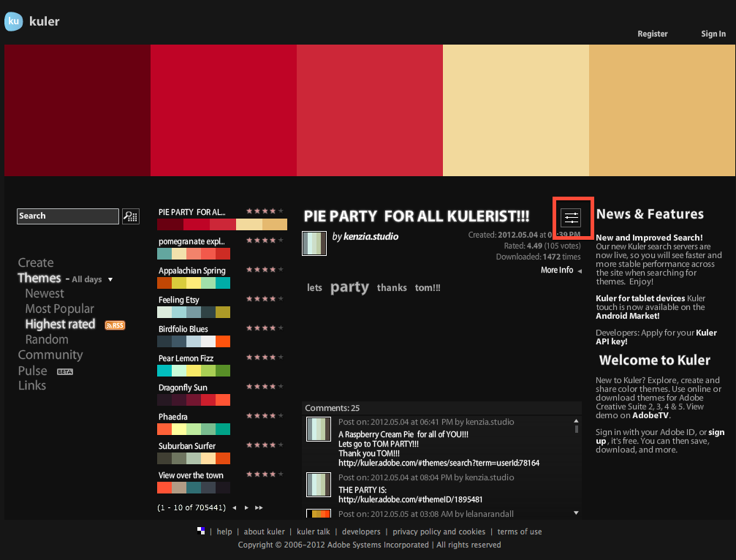Select the 'Feeling Etsy' theme name
This screenshot has height=560, width=736.
179,300
